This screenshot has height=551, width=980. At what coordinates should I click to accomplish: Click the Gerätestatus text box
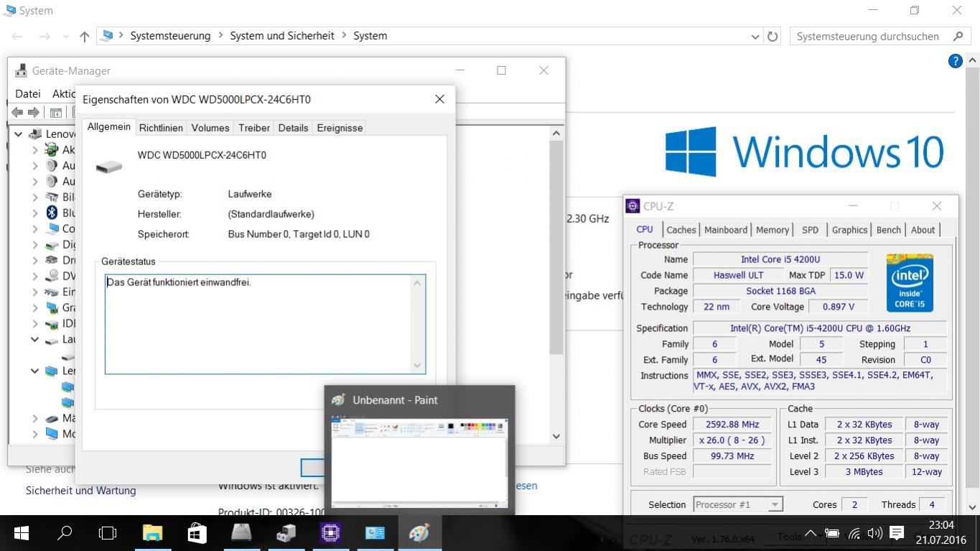pos(265,324)
